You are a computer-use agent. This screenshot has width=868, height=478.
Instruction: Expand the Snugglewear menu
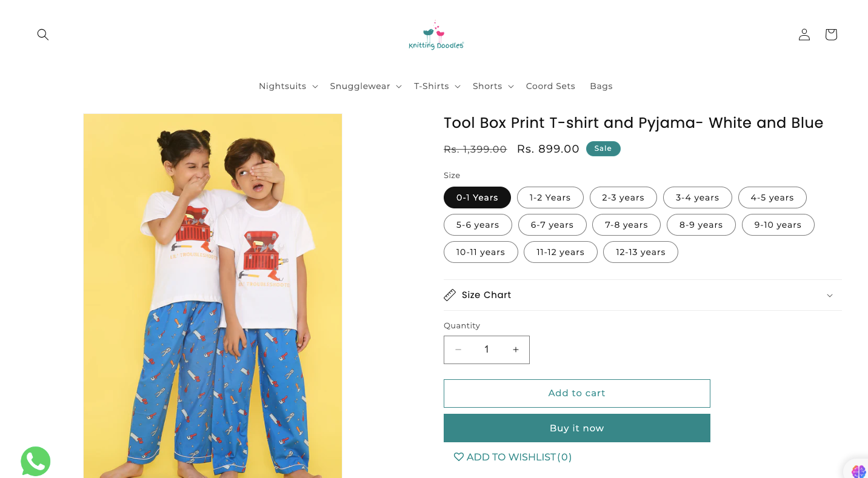(x=366, y=86)
